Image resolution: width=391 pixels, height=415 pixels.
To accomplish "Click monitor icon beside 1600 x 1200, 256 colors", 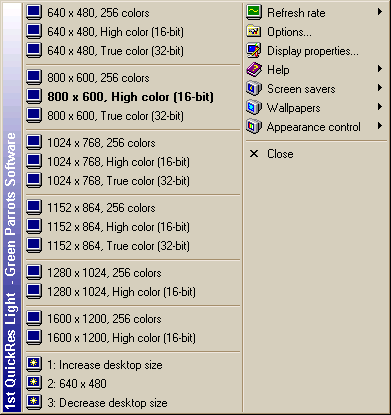I will click(34, 319).
